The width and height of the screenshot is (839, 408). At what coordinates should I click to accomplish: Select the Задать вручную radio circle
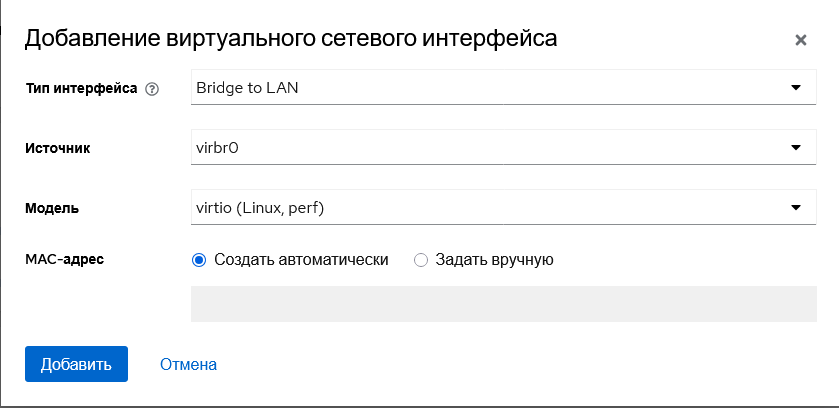(420, 260)
